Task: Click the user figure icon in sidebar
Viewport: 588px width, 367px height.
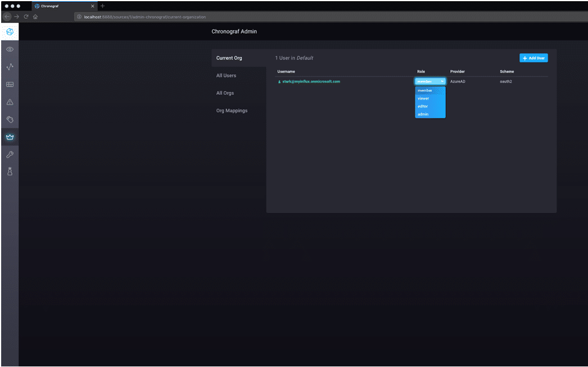Action: pos(10,172)
